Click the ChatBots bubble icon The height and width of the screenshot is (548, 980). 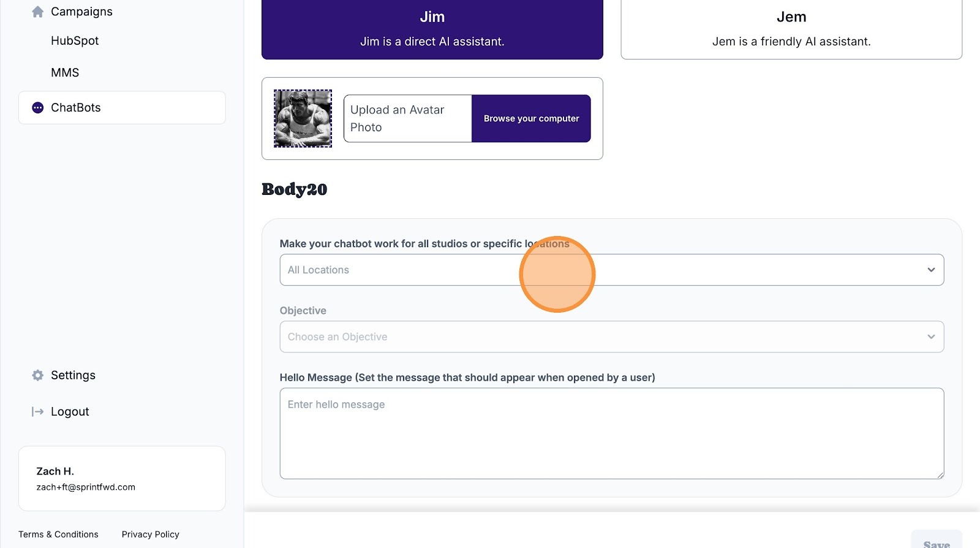(x=38, y=108)
